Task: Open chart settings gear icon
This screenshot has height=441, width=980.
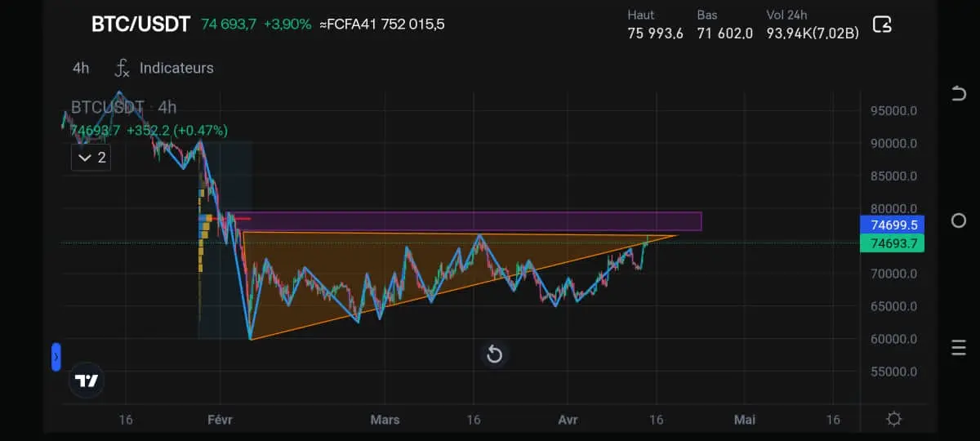Action: point(894,419)
